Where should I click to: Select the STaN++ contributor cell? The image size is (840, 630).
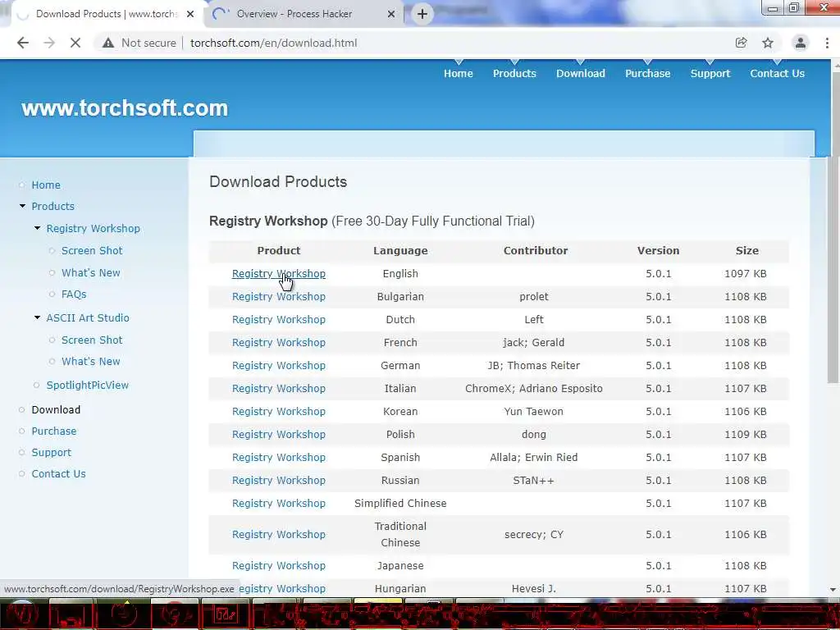click(533, 481)
